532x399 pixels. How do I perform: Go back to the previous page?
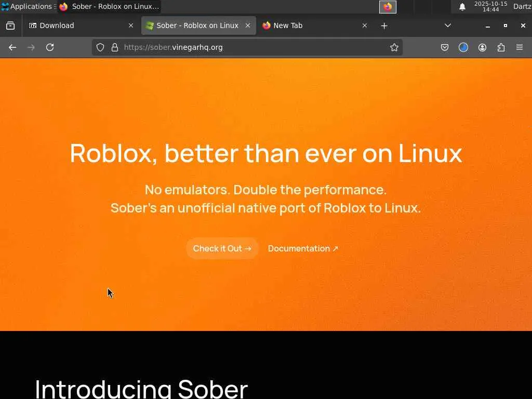click(12, 47)
